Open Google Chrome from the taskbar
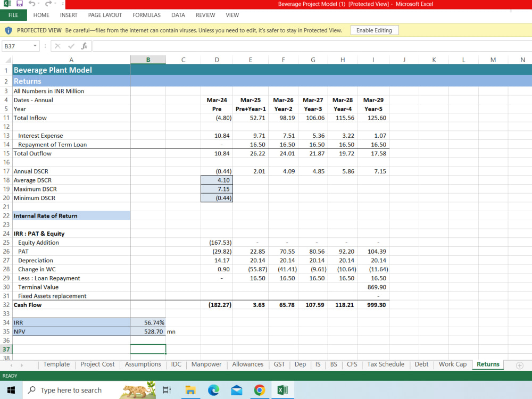The height and width of the screenshot is (399, 532). pyautogui.click(x=260, y=390)
